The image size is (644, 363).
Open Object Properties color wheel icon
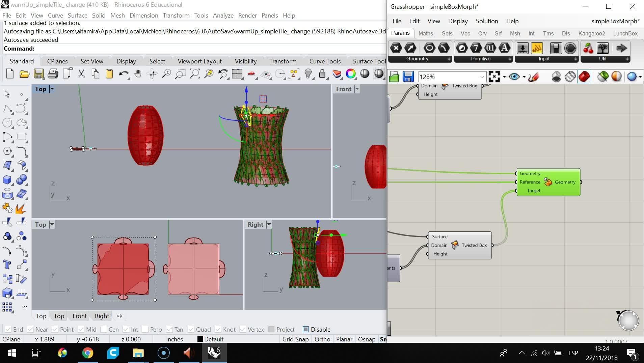click(351, 74)
